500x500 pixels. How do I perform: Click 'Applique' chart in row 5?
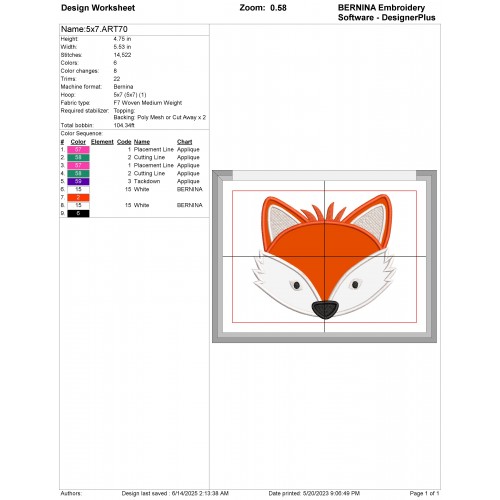[x=188, y=182]
